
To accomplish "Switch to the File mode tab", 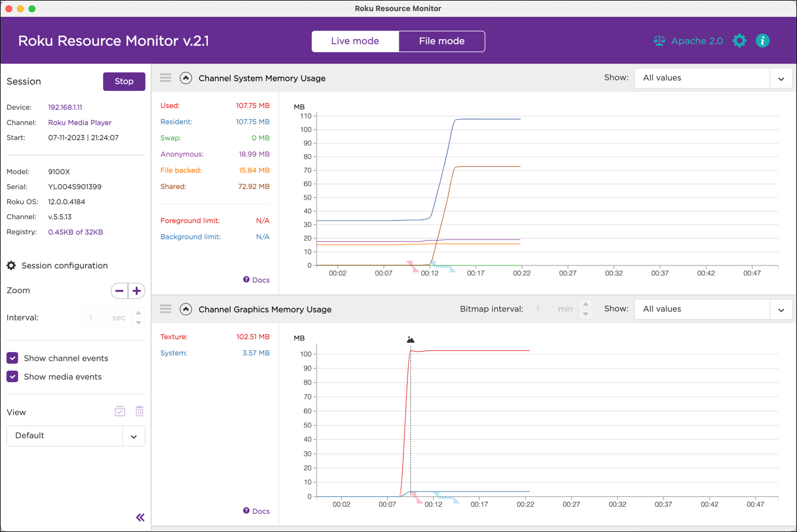I will pyautogui.click(x=442, y=41).
